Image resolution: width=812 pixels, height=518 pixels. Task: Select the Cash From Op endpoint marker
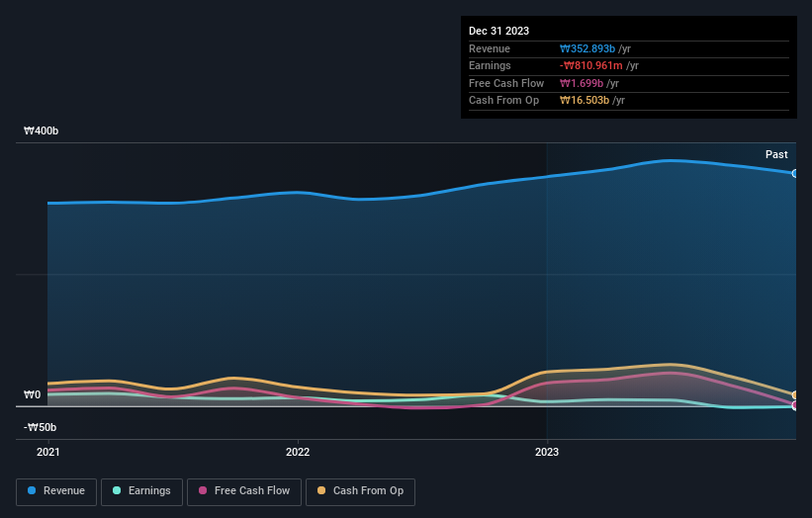click(x=795, y=395)
